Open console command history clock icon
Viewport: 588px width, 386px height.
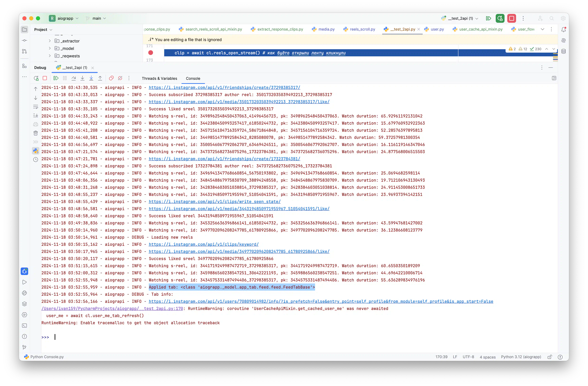pos(36,160)
